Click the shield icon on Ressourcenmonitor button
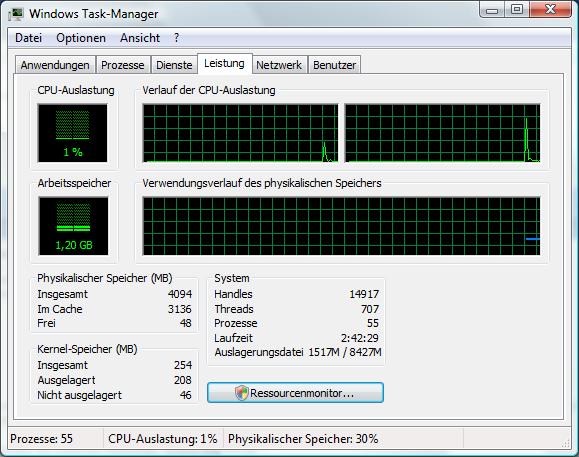579x457 pixels. [242, 393]
